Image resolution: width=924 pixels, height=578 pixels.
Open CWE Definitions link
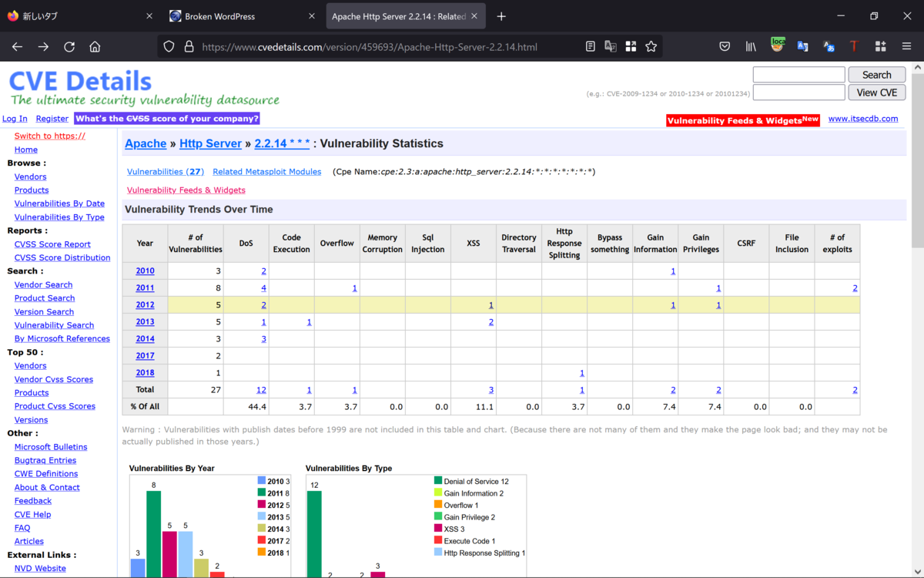(x=46, y=473)
